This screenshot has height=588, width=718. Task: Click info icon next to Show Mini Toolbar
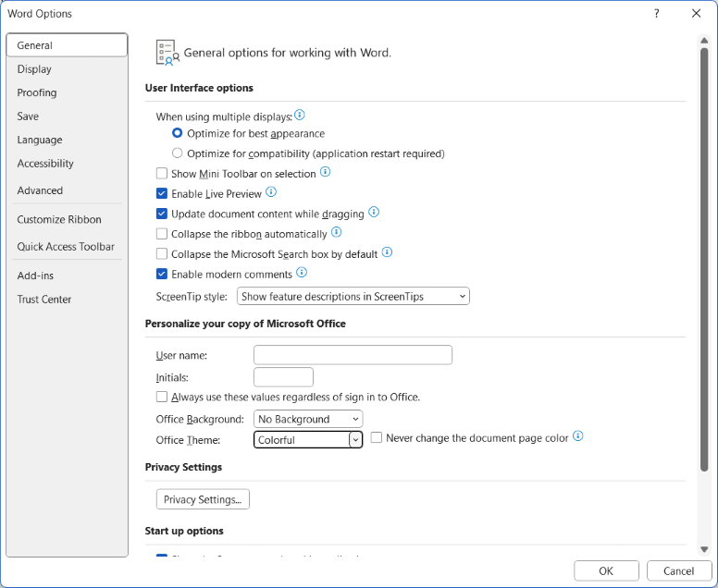(x=325, y=172)
